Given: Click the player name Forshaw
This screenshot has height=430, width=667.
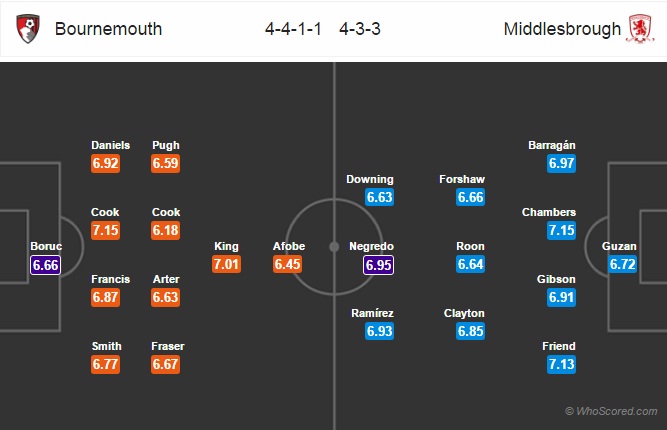Looking at the screenshot, I should 462,179.
